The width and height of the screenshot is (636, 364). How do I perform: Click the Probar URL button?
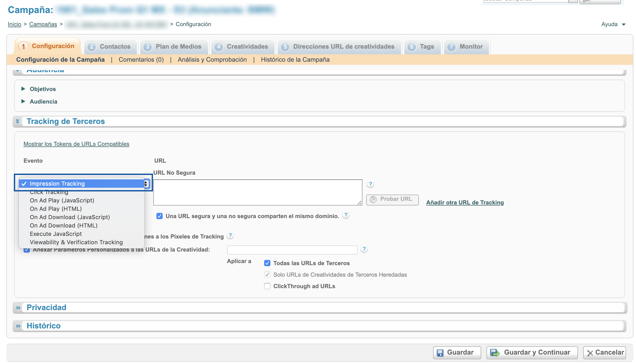click(393, 199)
